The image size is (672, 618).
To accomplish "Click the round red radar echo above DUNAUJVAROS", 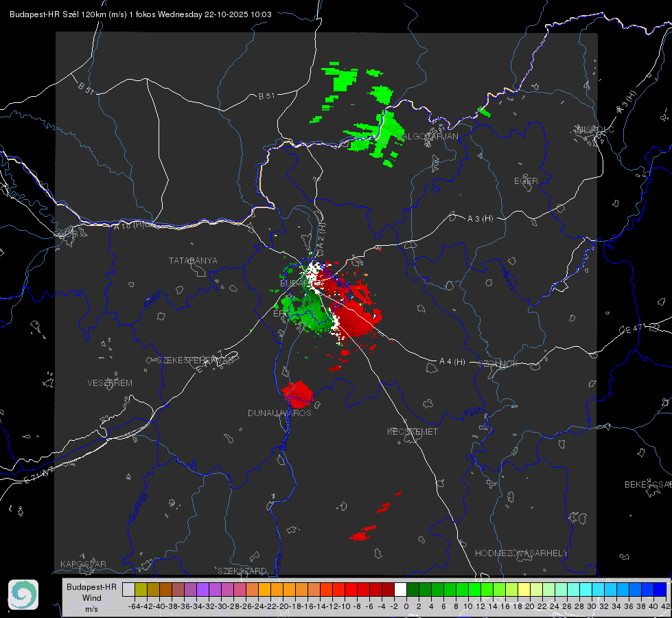I will click(297, 393).
